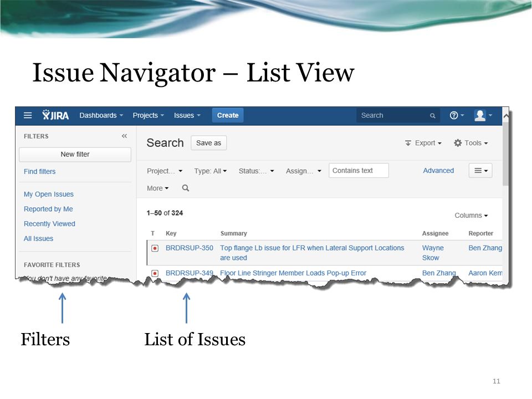Switch to Advanced search mode
This screenshot has width=532, height=399.
click(438, 171)
